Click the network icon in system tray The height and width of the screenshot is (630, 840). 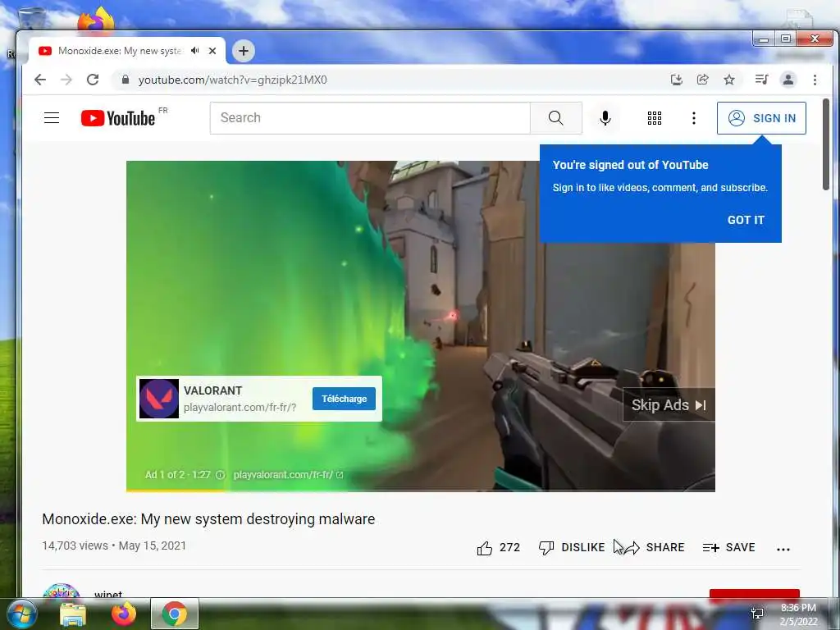coord(757,614)
